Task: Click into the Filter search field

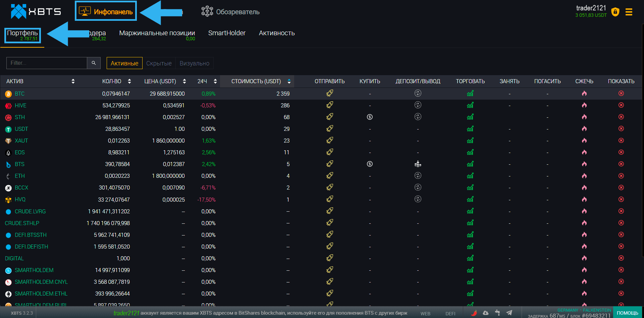Action: (47, 63)
